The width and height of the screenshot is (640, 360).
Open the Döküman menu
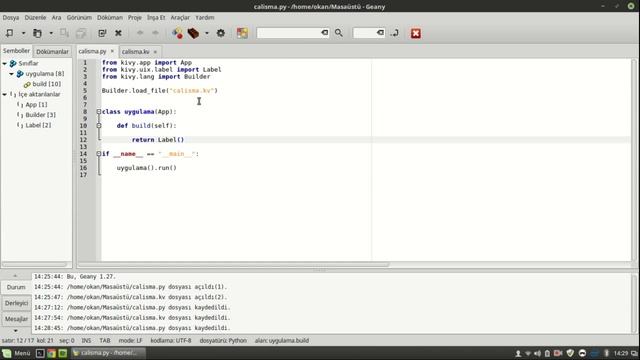pyautogui.click(x=110, y=18)
